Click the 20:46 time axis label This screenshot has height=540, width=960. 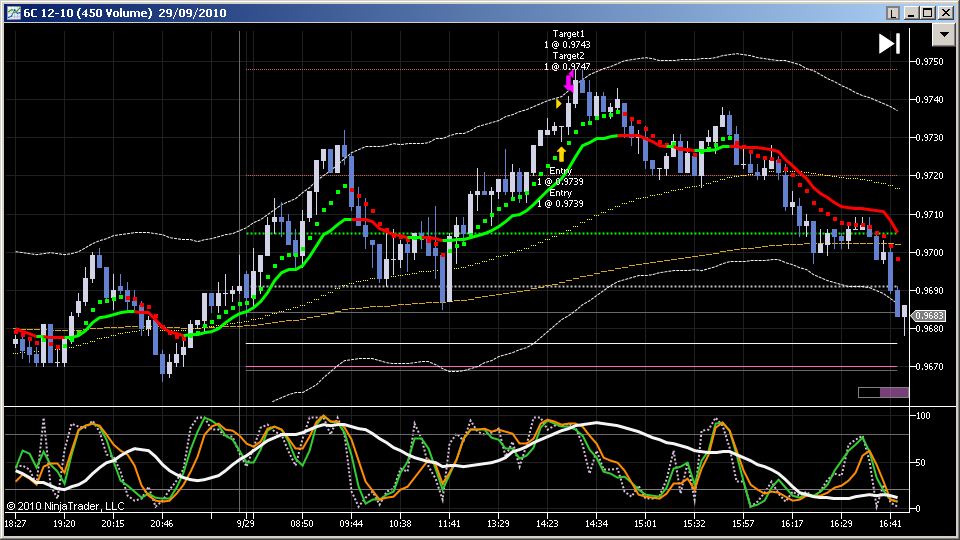(162, 523)
